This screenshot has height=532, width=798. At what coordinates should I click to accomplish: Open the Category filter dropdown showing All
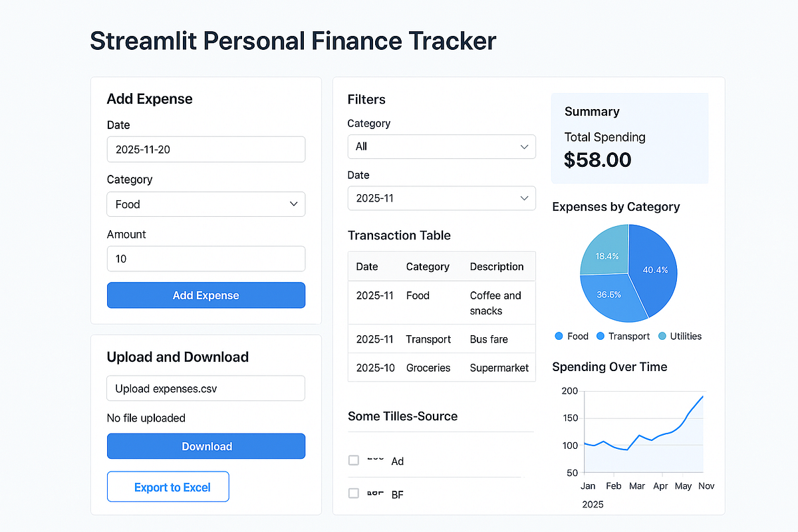point(442,146)
